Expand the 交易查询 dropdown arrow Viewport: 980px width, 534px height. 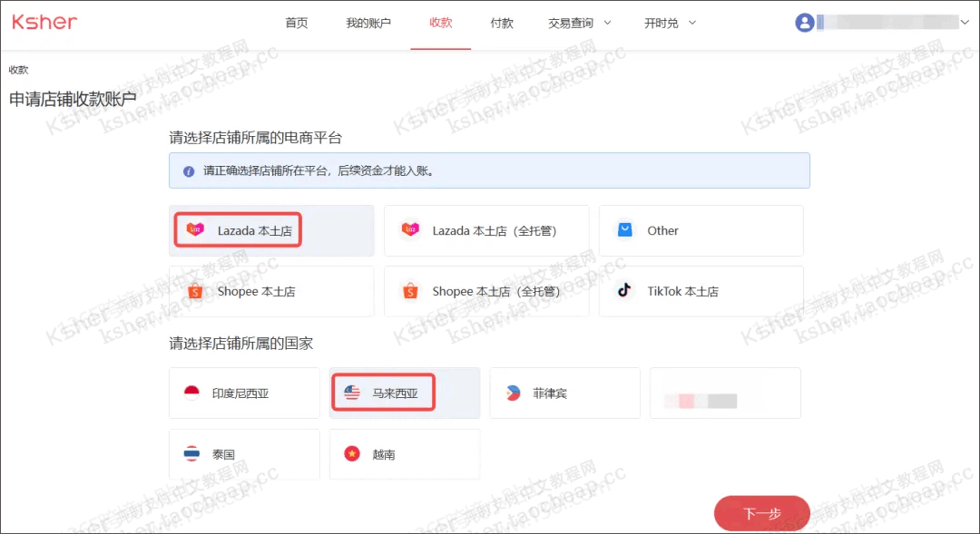point(607,23)
